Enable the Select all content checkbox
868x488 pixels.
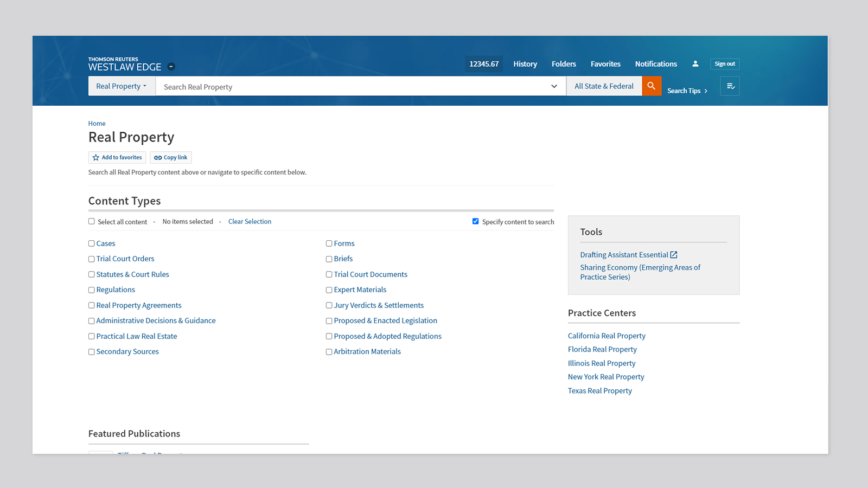point(92,221)
